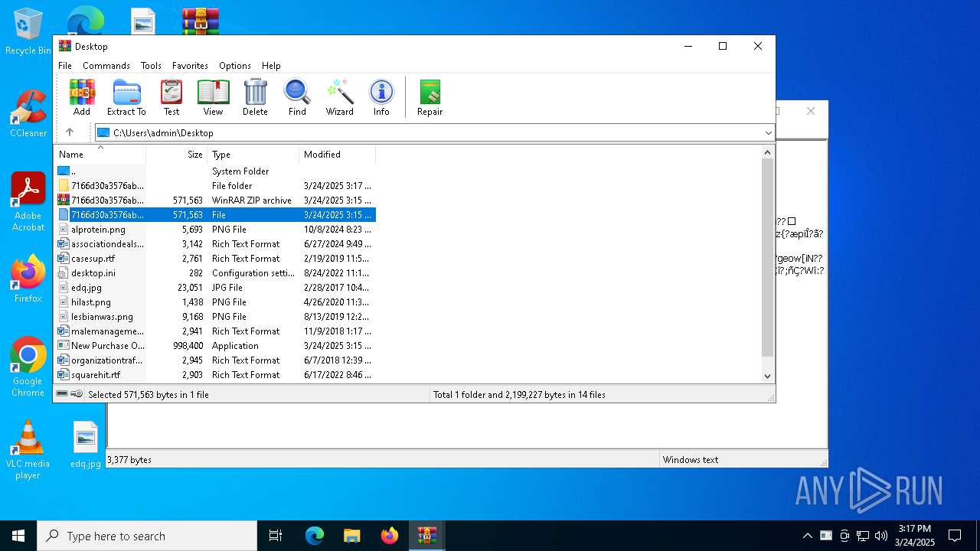This screenshot has height=551, width=980.
Task: Click file list scrollbar up arrow
Action: point(768,152)
